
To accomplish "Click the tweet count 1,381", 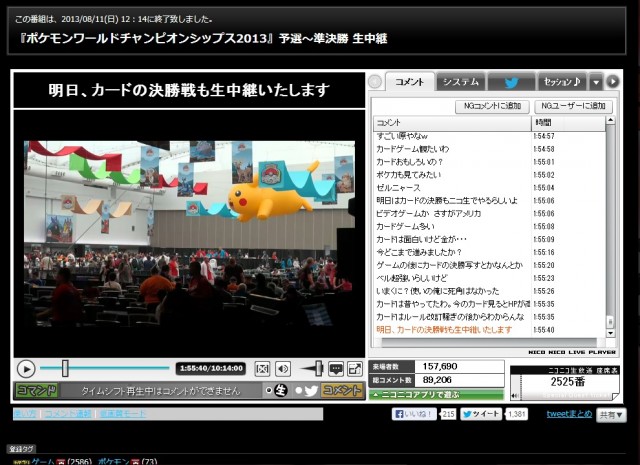I will 517,414.
